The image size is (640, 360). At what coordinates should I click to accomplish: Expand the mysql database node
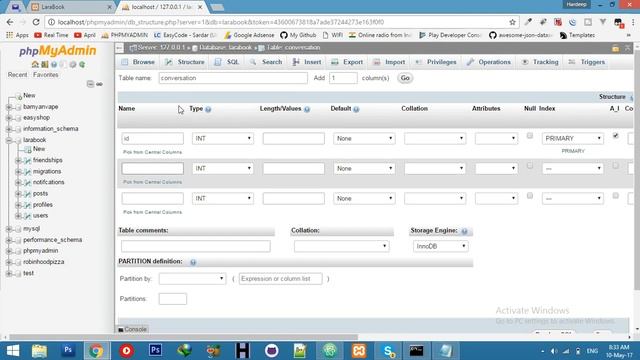click(x=9, y=229)
